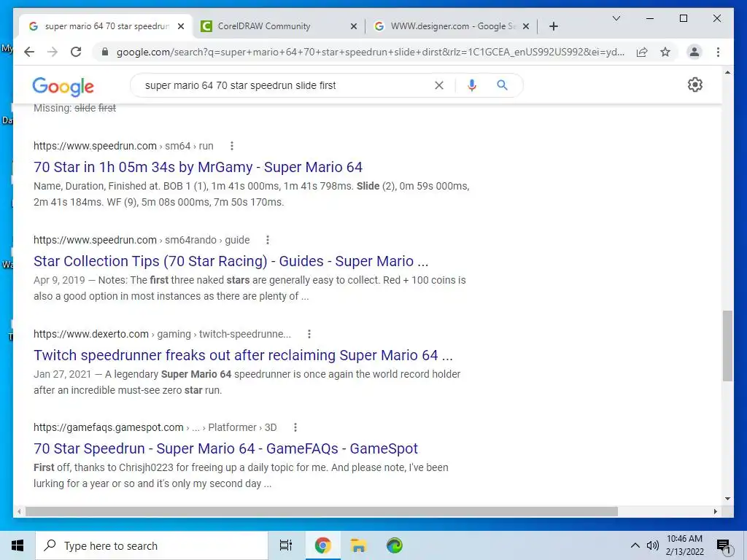
Task: Open the more options dots for gamefaqs.gamespot.com result
Action: coord(295,427)
